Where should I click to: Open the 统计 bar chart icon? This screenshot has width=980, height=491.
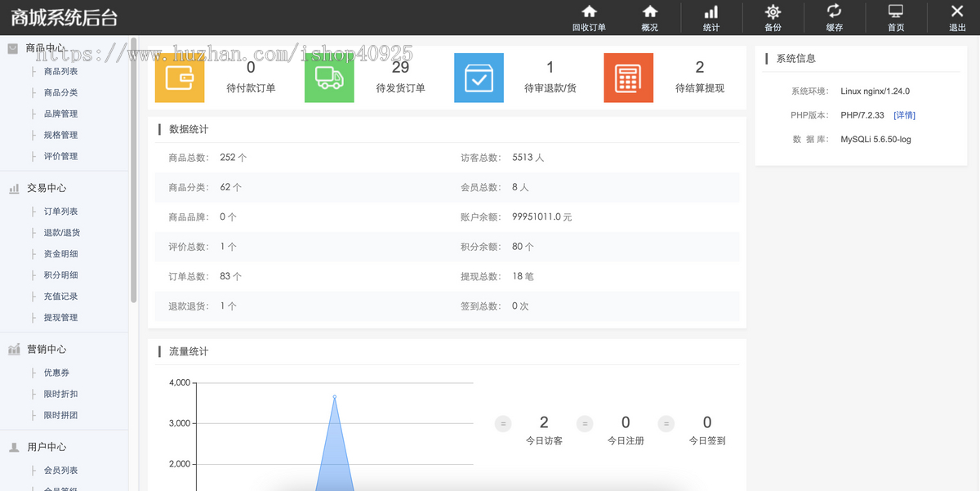tap(711, 11)
